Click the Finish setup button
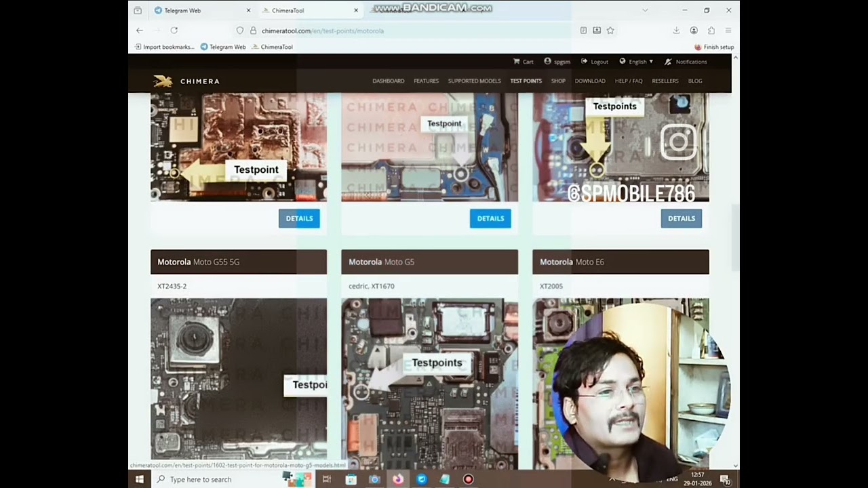This screenshot has width=868, height=488. click(714, 47)
